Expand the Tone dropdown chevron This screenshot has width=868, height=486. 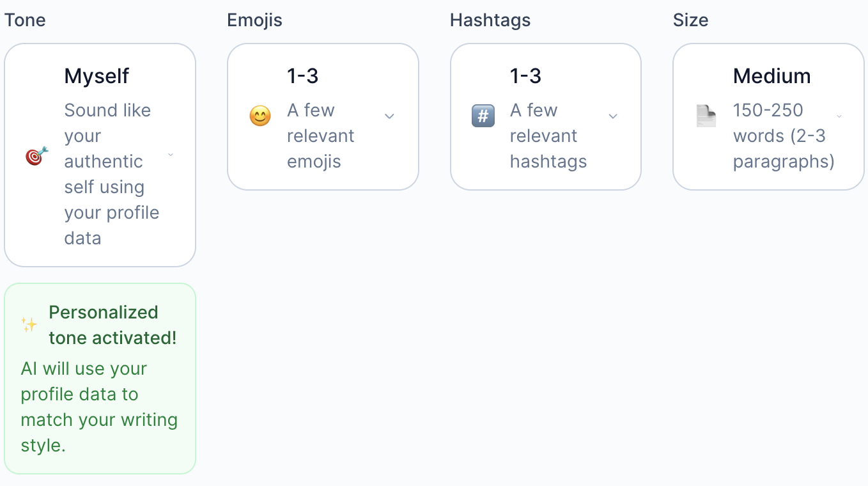coord(171,155)
